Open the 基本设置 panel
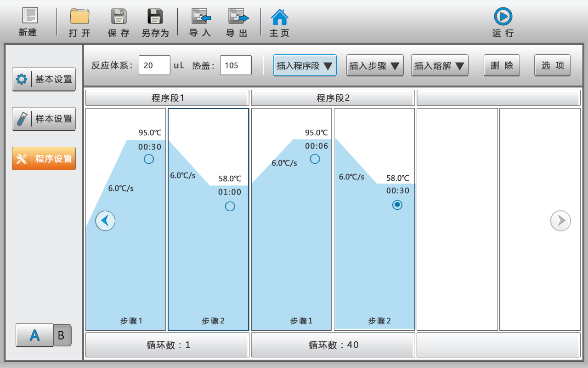 click(44, 79)
